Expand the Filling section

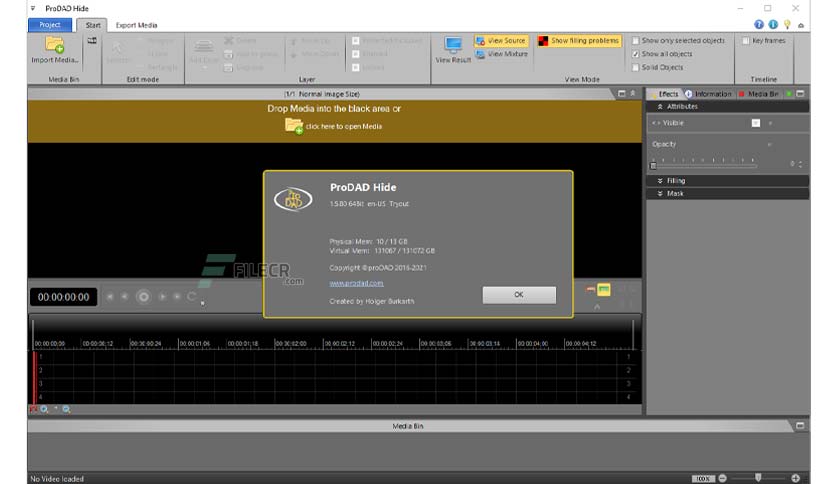click(x=660, y=181)
